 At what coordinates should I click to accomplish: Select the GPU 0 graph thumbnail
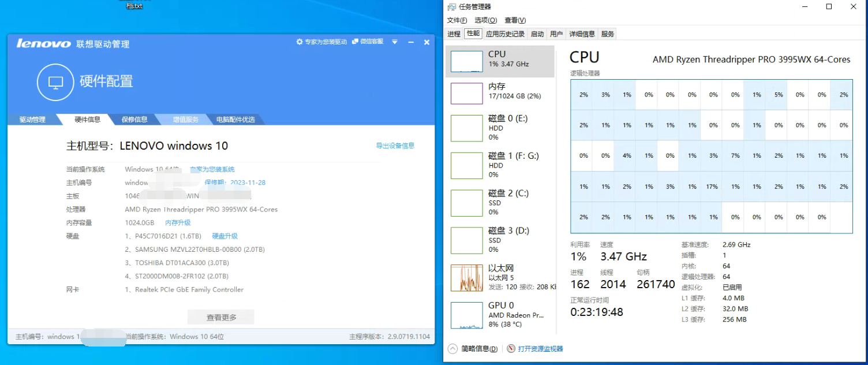click(466, 315)
